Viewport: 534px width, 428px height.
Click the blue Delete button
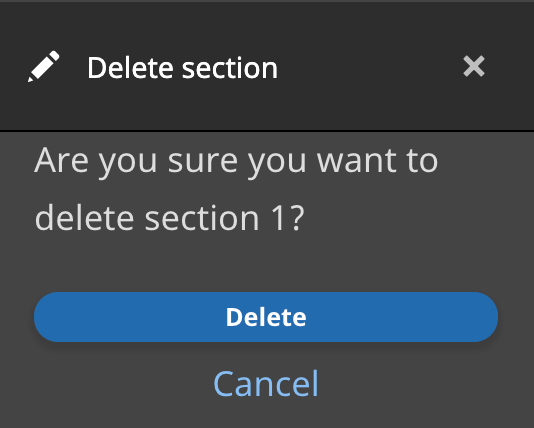266,317
